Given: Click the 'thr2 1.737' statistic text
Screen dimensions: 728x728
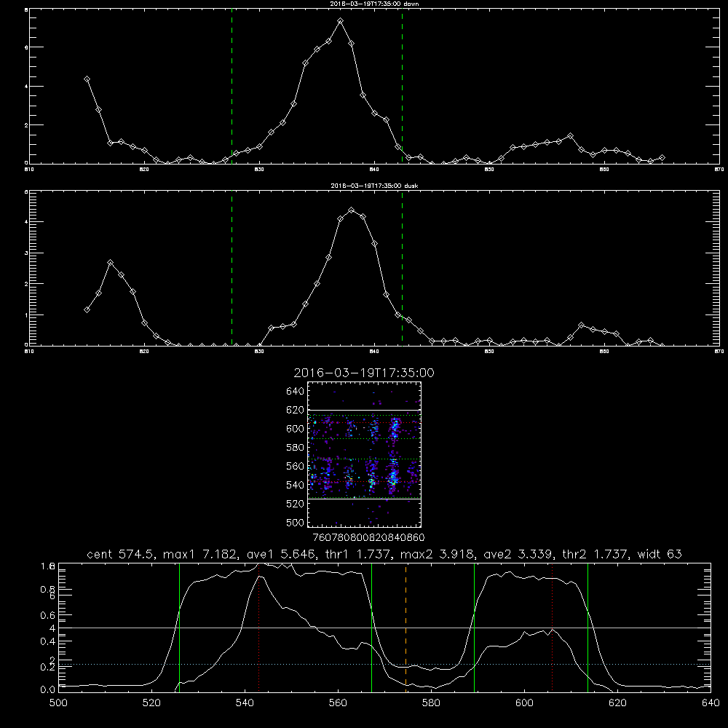Looking at the screenshot, I should pyautogui.click(x=597, y=554).
